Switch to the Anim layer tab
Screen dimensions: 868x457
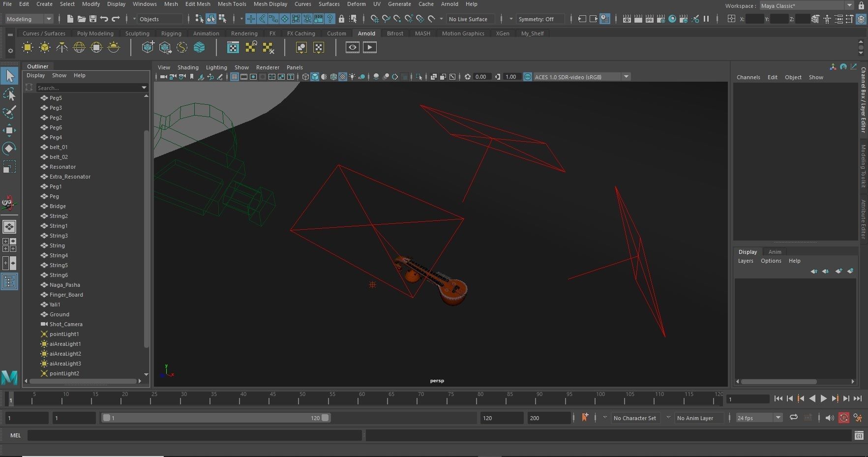(x=775, y=252)
